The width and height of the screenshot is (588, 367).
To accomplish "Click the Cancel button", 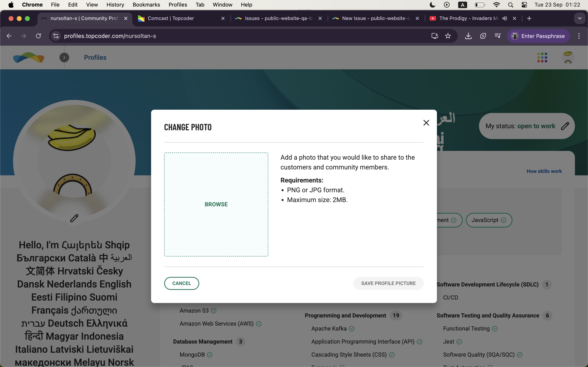I will tap(182, 283).
